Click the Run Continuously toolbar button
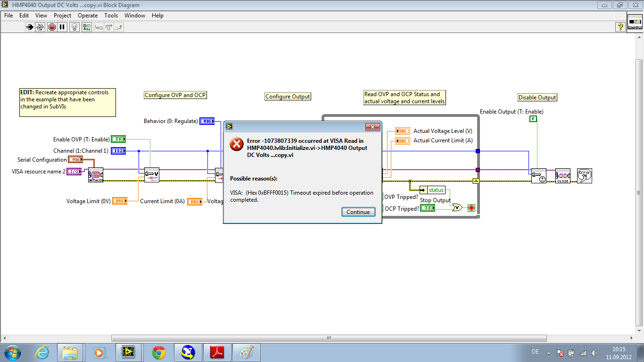 tap(41, 27)
